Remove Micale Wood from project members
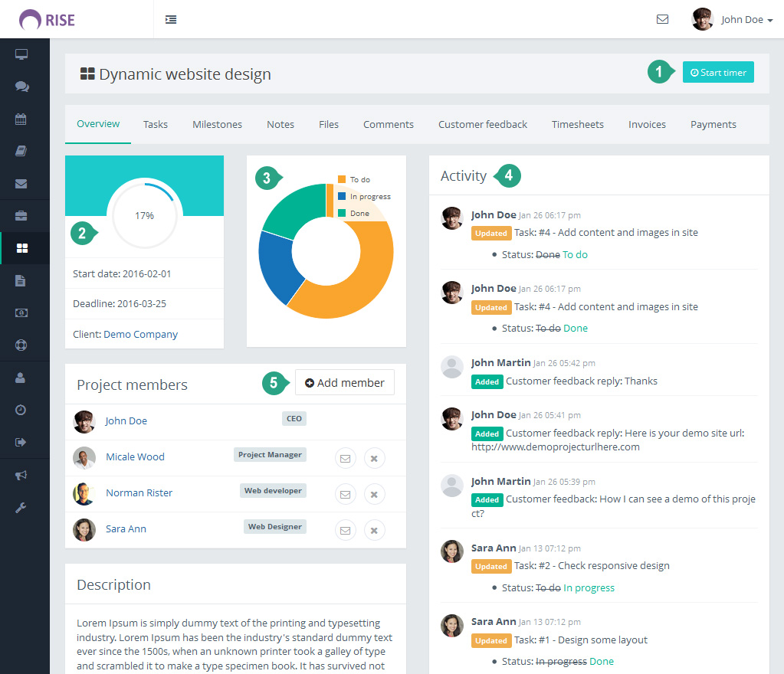 374,458
